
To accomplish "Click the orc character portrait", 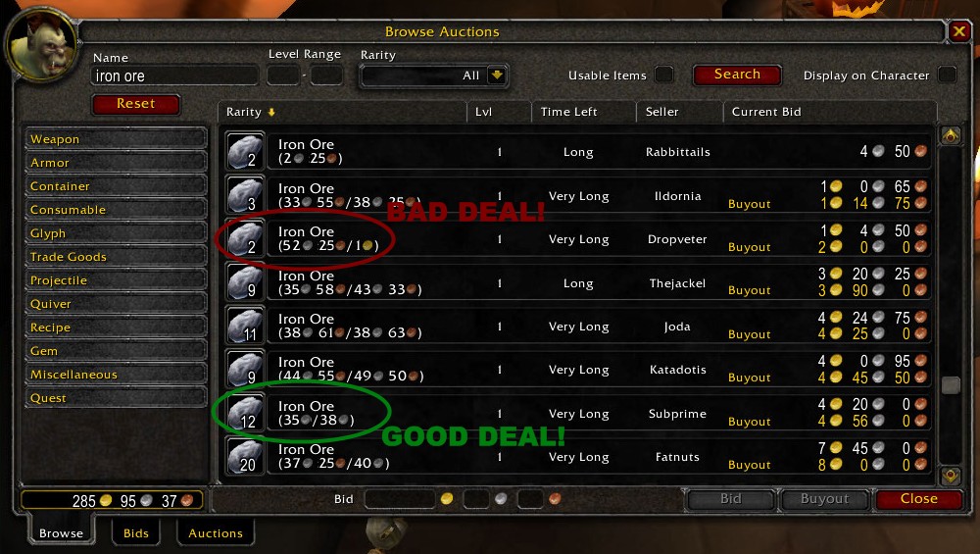I will click(x=41, y=45).
